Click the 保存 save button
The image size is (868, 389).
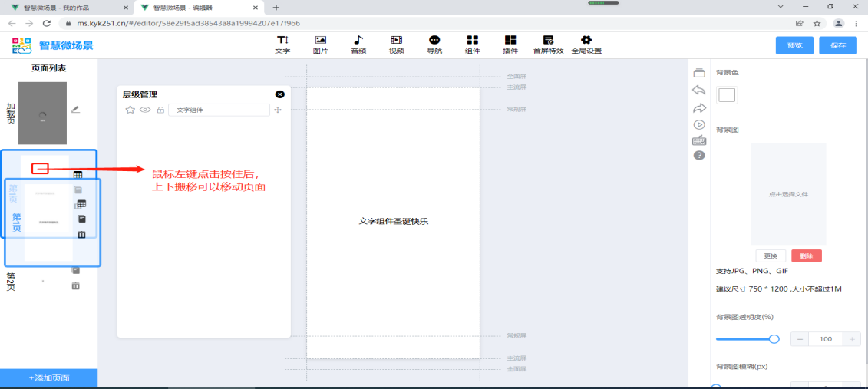point(837,45)
